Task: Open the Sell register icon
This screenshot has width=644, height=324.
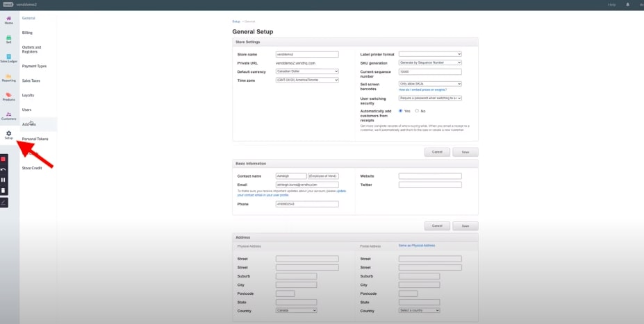Action: click(x=8, y=39)
